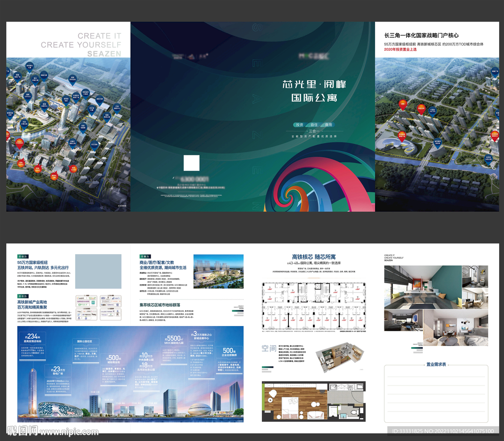Click the '投资' pill label
Image resolution: width=504 pixels, height=441 pixels.
click(300, 125)
